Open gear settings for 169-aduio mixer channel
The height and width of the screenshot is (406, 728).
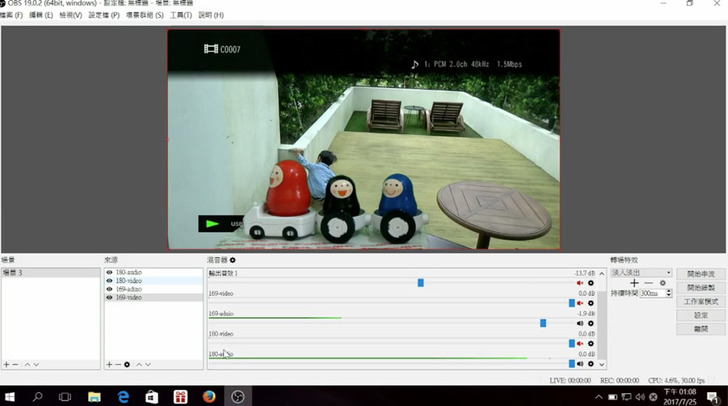[x=591, y=323]
